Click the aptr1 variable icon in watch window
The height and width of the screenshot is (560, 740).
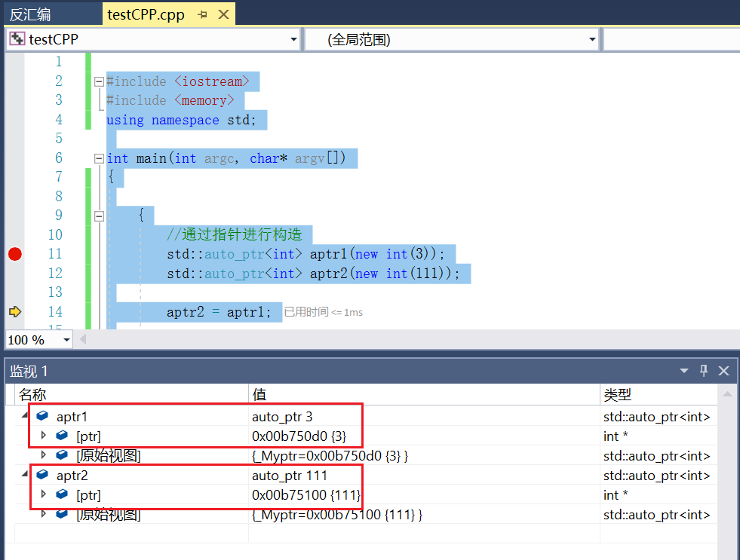click(x=42, y=415)
